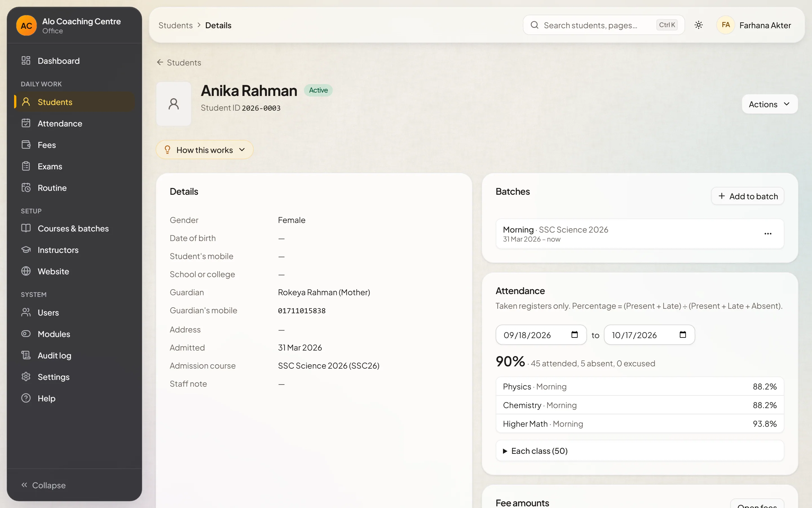Viewport: 812px width, 508px height.
Task: Click the Physics · Morning attendance row
Action: coord(639,386)
